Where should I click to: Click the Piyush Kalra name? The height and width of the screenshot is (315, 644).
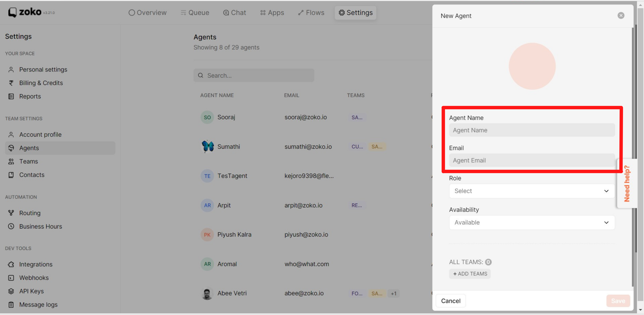pyautogui.click(x=234, y=235)
